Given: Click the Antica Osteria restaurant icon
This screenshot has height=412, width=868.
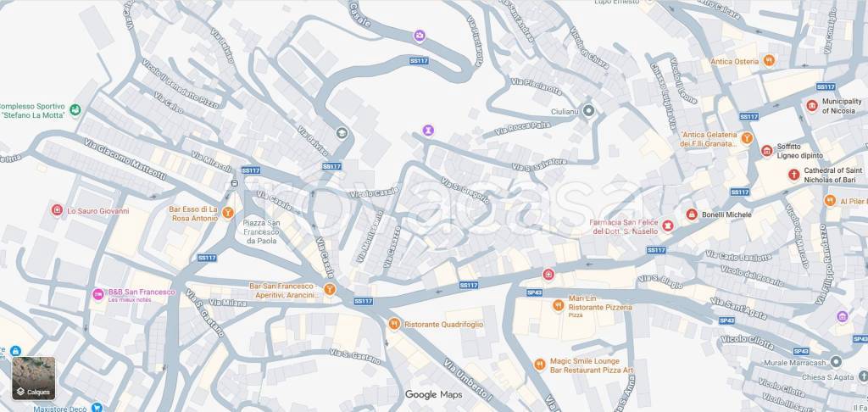Looking at the screenshot, I should [x=769, y=61].
